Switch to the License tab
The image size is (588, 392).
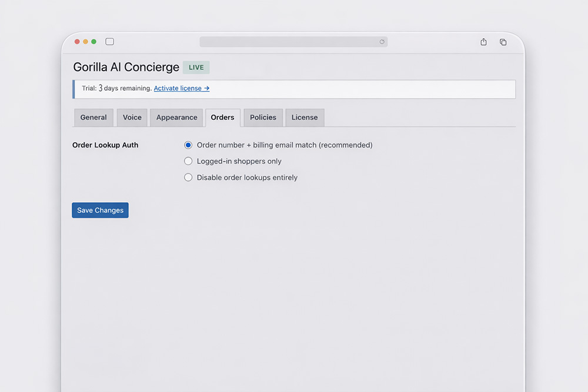[305, 118]
